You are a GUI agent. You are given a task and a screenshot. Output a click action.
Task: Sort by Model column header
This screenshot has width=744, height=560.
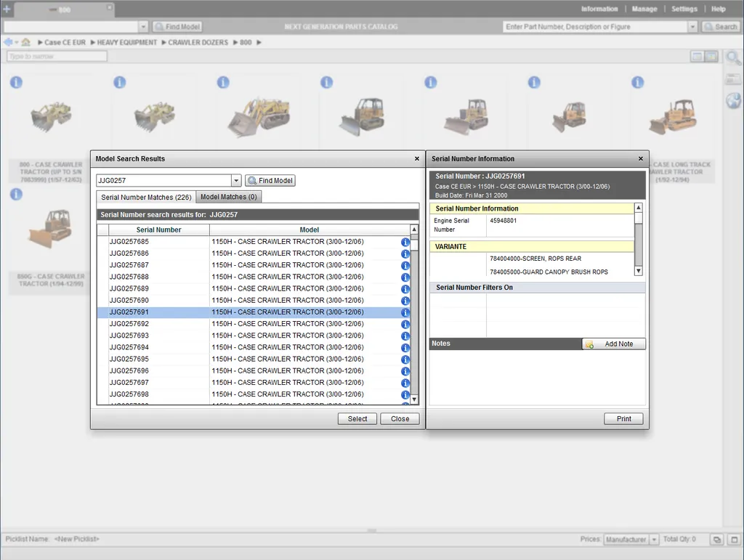coord(310,230)
